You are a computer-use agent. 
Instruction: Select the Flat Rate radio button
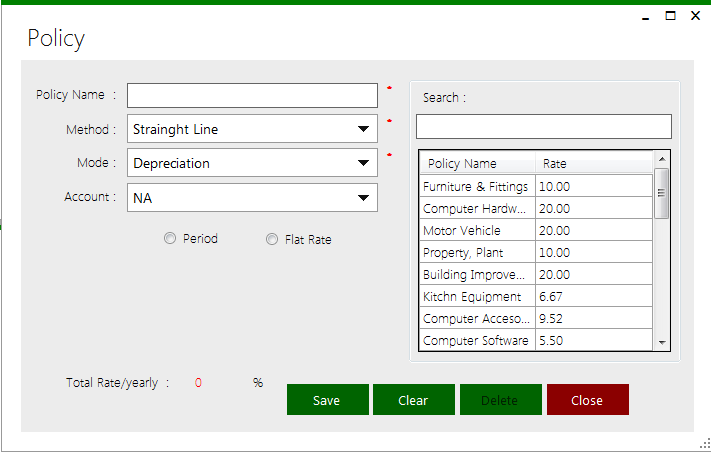pos(272,240)
